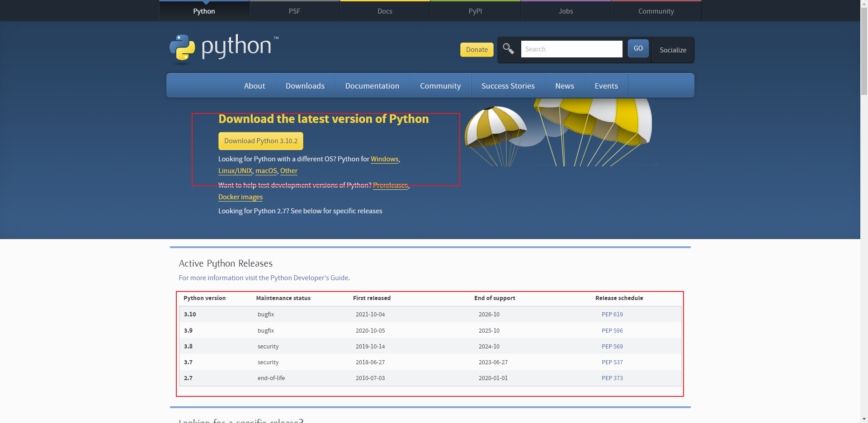Screen dimensions: 868x423
Task: Click the parachutes illustration
Action: pyautogui.click(x=558, y=132)
